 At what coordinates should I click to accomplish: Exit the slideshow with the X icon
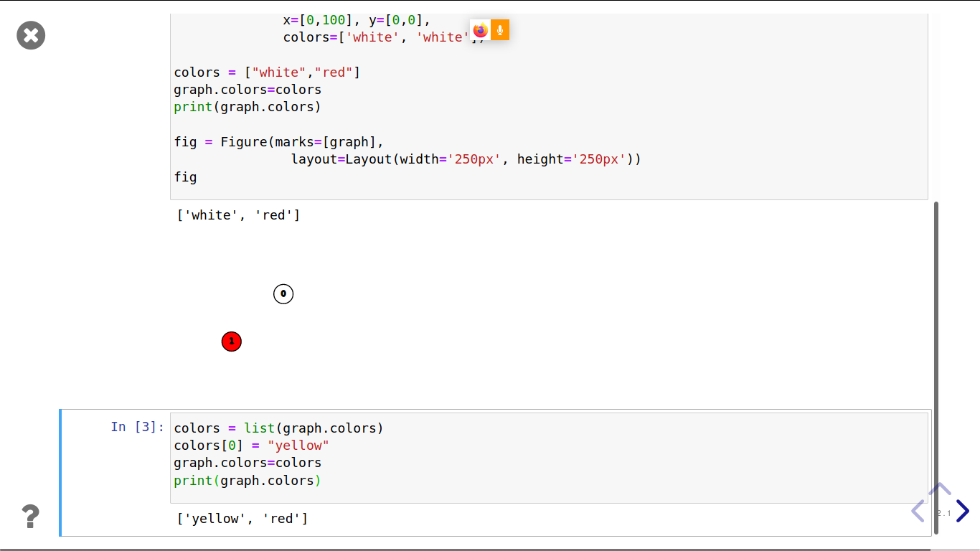coord(31,35)
